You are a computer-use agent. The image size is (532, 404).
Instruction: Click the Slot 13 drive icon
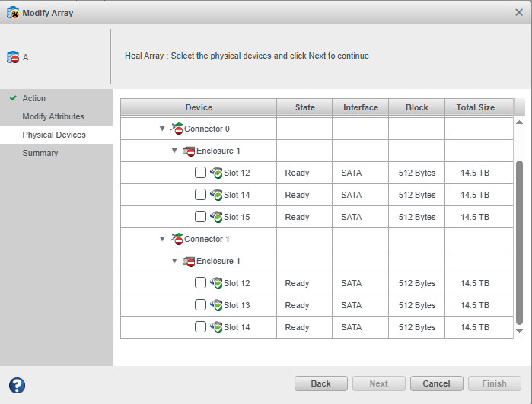point(216,305)
